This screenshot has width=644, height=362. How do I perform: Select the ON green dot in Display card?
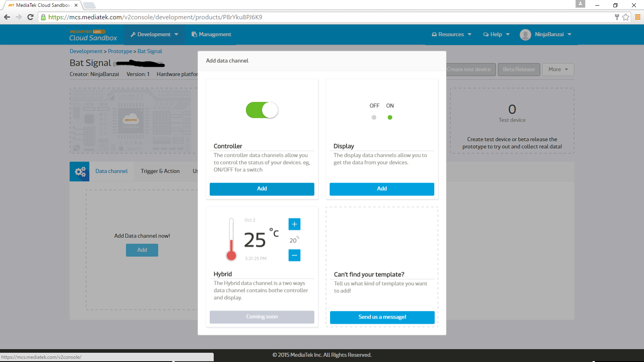390,117
